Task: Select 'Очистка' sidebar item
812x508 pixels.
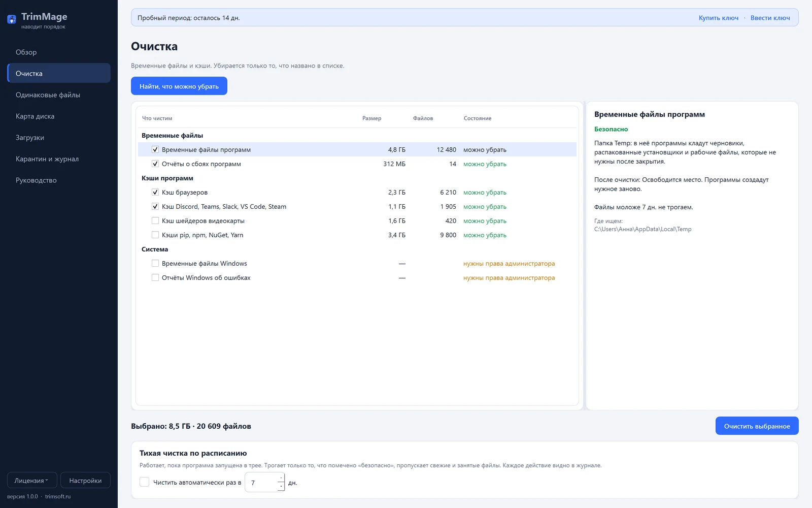Action: [x=59, y=74]
